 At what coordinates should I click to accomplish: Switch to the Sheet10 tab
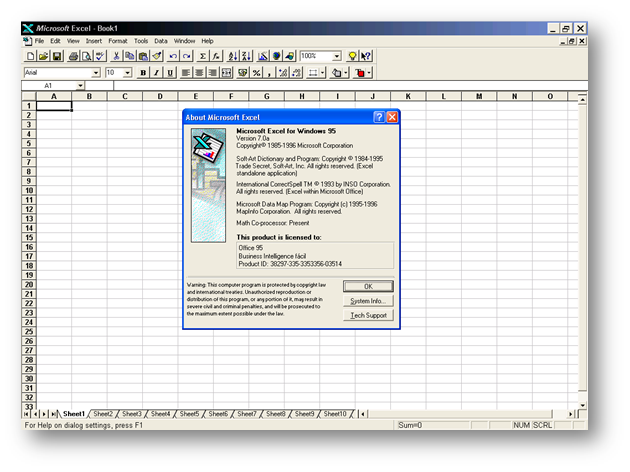pos(335,414)
